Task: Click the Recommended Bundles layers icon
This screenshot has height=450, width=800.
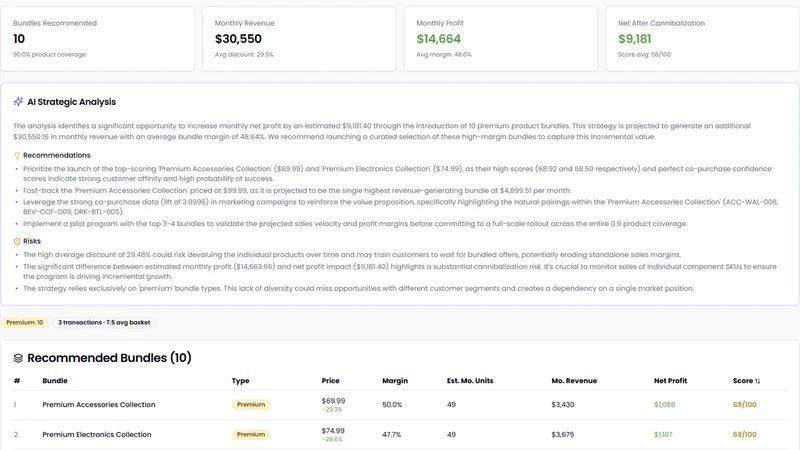Action: (18, 358)
